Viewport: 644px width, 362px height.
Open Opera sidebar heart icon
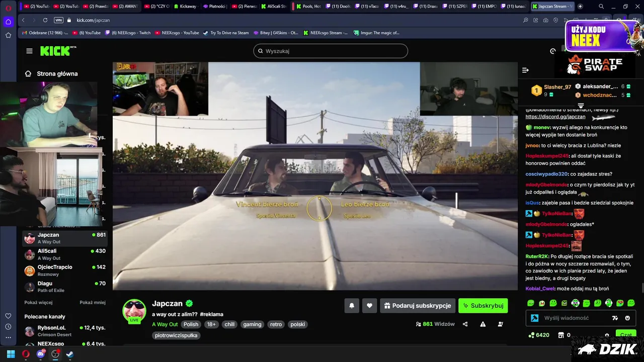click(x=8, y=316)
